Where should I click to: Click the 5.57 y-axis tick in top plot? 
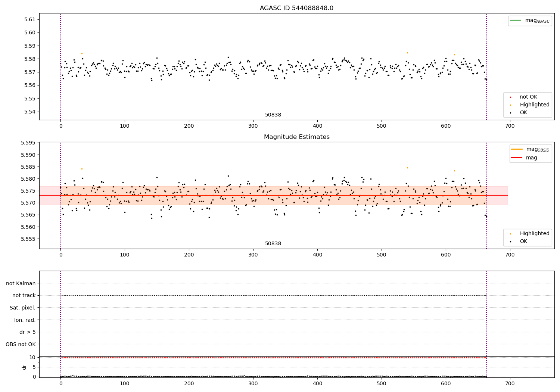pyautogui.click(x=30, y=72)
